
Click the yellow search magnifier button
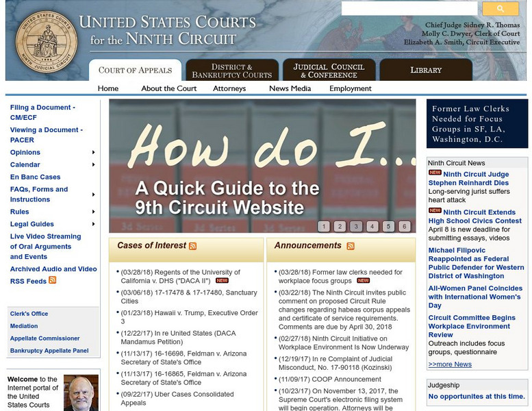[501, 9]
